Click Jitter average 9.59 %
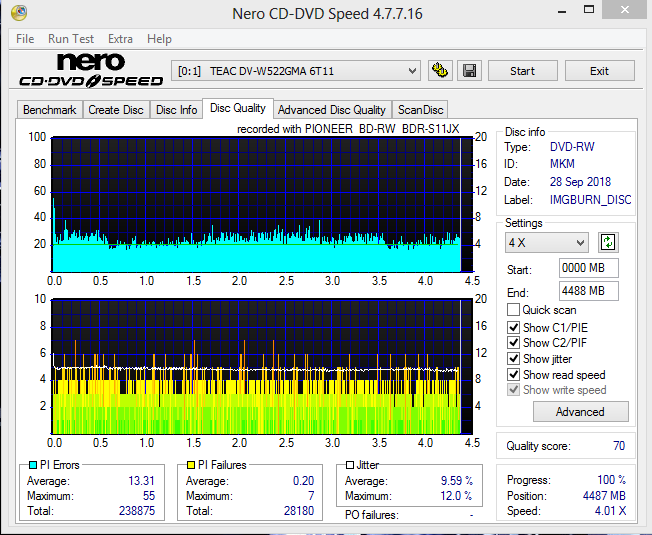 457,481
